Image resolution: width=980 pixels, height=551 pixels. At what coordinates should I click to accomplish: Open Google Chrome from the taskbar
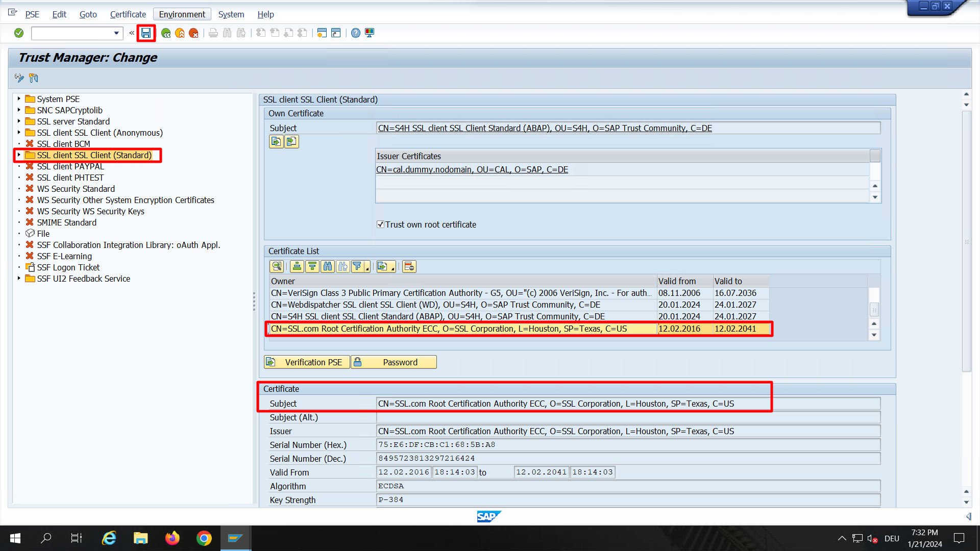tap(204, 538)
